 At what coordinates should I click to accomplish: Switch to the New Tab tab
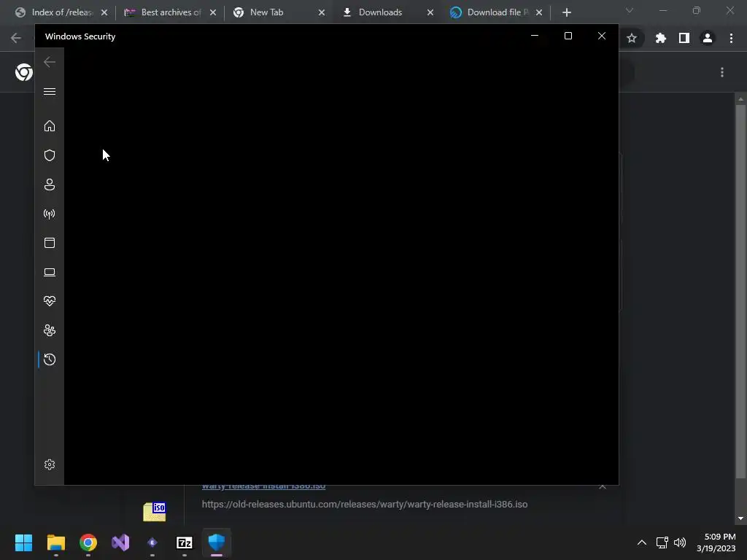pos(279,12)
